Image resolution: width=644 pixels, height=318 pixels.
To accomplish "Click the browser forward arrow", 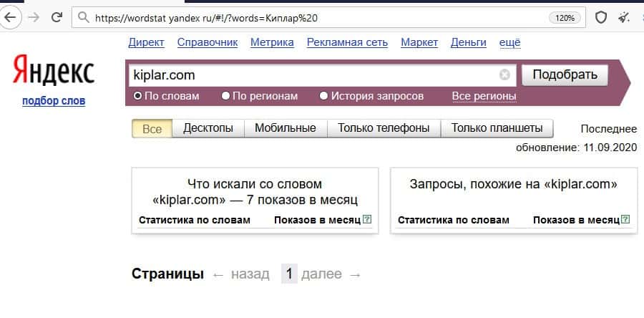I will tap(34, 17).
